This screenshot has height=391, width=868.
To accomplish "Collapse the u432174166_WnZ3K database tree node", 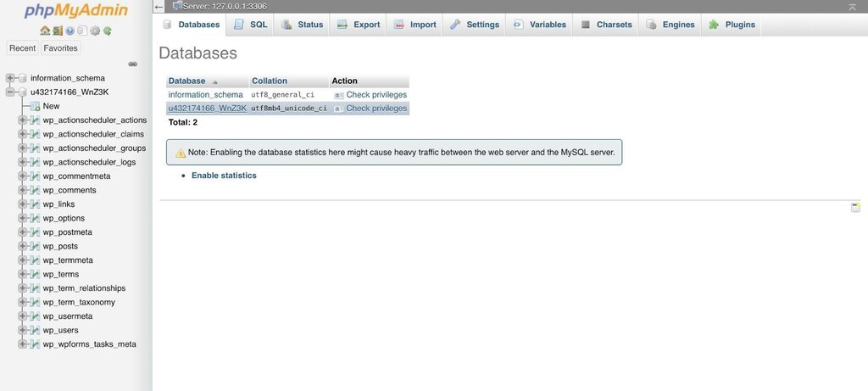I will click(x=10, y=92).
